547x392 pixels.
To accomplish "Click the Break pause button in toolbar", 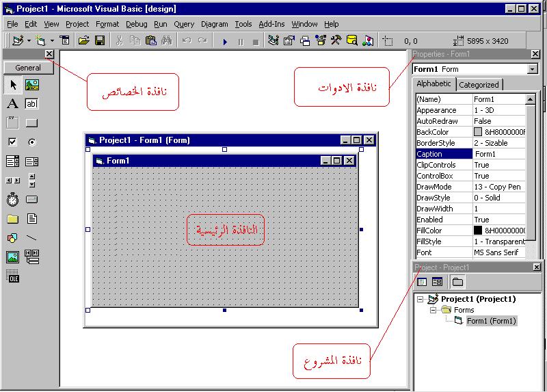I will pos(241,42).
